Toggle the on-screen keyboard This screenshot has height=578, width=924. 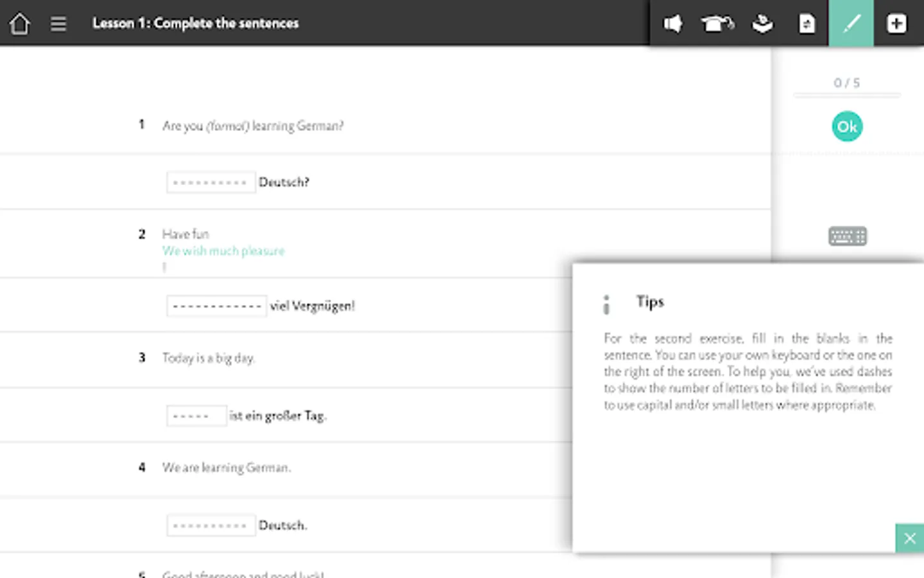[x=847, y=236]
